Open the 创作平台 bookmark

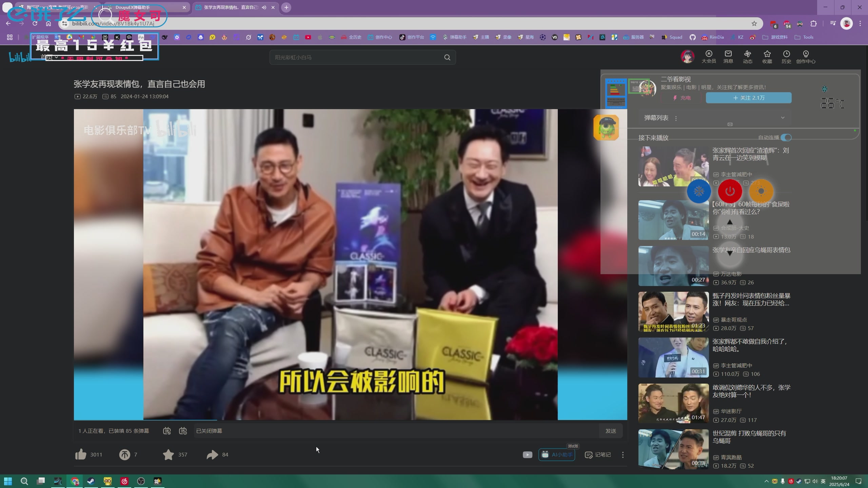click(x=412, y=37)
